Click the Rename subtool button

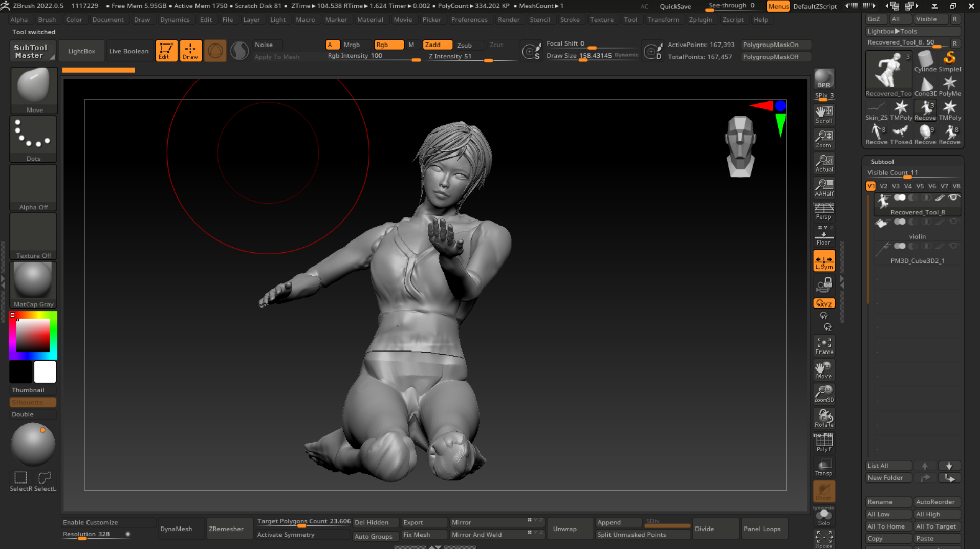(888, 502)
